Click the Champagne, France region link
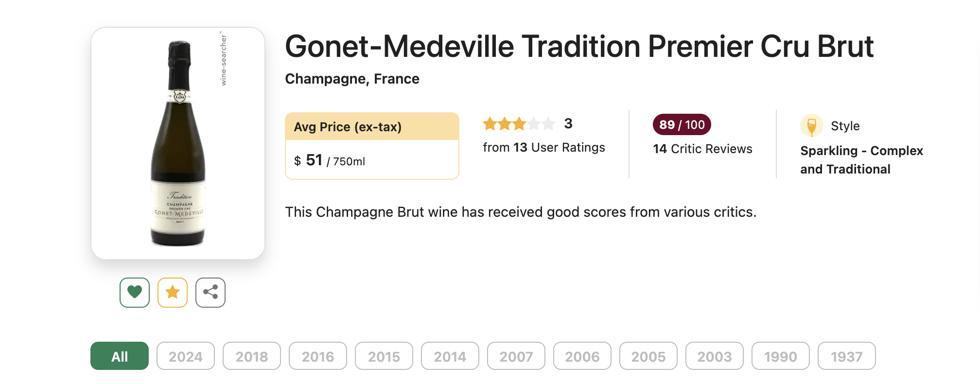980x384 pixels. [352, 79]
